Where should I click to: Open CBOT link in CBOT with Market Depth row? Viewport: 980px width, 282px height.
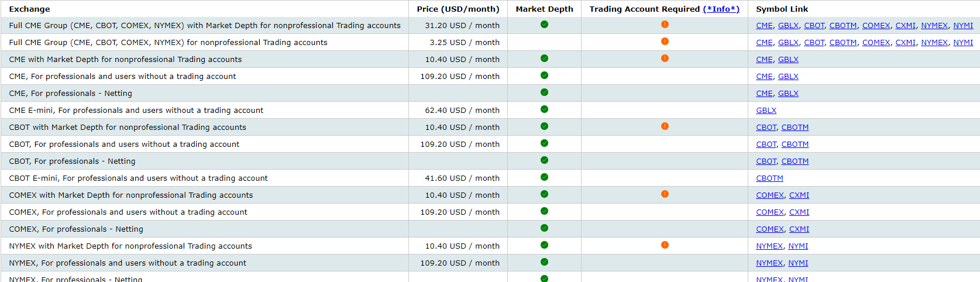pos(766,128)
